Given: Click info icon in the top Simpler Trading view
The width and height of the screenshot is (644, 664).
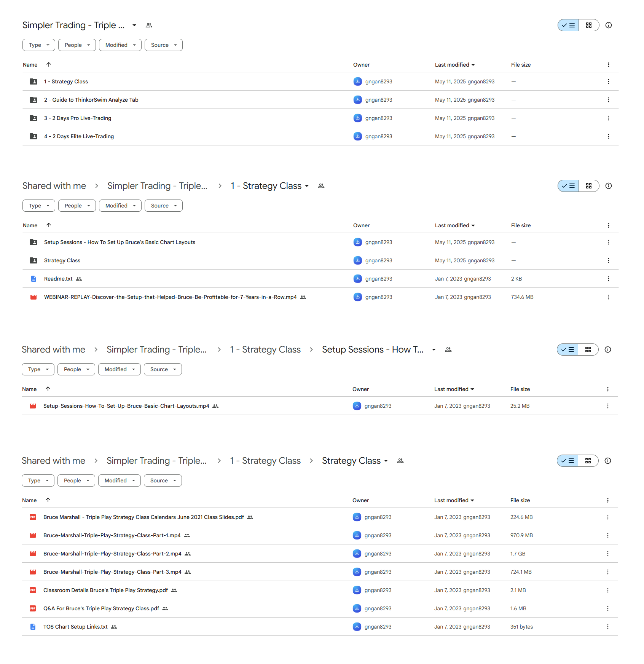Looking at the screenshot, I should coord(608,25).
